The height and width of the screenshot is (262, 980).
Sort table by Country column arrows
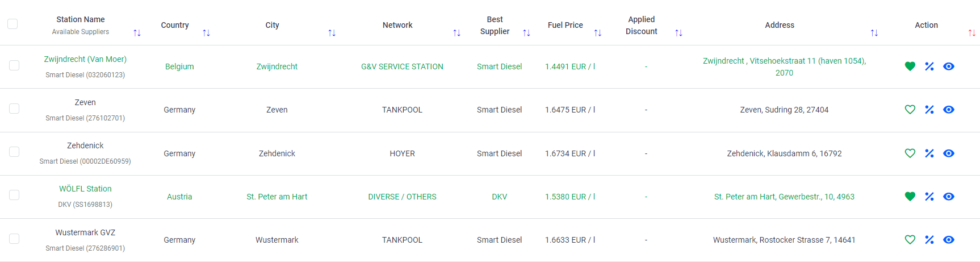coord(206,33)
